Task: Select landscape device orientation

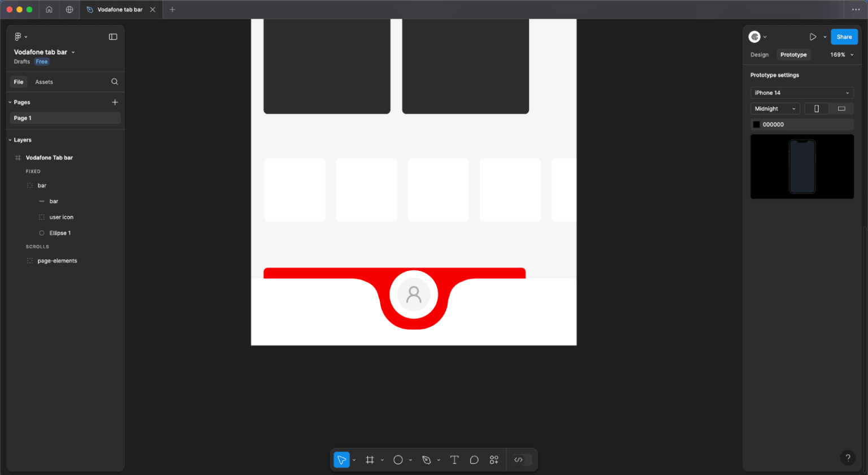Action: pyautogui.click(x=841, y=108)
